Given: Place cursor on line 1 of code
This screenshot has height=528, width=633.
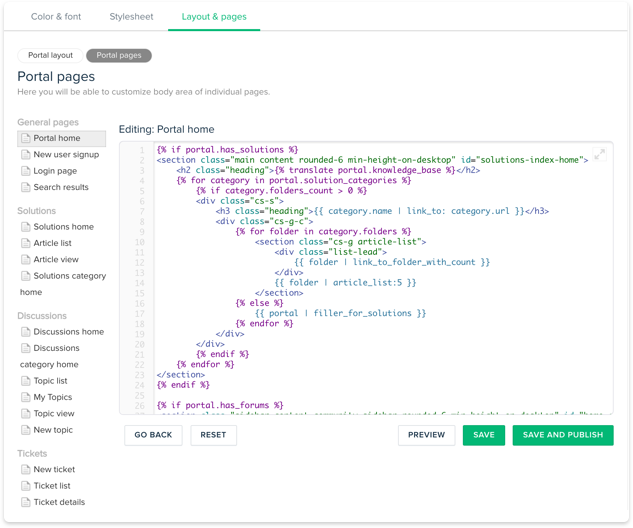Looking at the screenshot, I should pos(227,150).
